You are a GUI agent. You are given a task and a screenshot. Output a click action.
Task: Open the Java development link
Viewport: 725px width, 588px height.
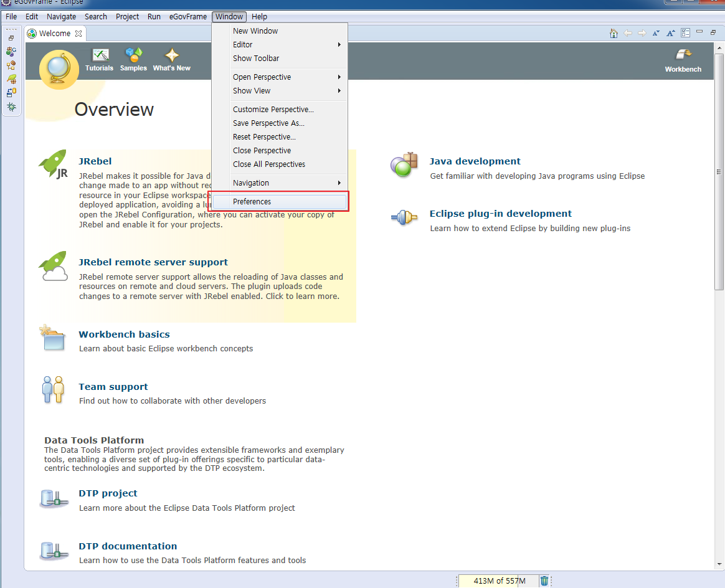475,161
